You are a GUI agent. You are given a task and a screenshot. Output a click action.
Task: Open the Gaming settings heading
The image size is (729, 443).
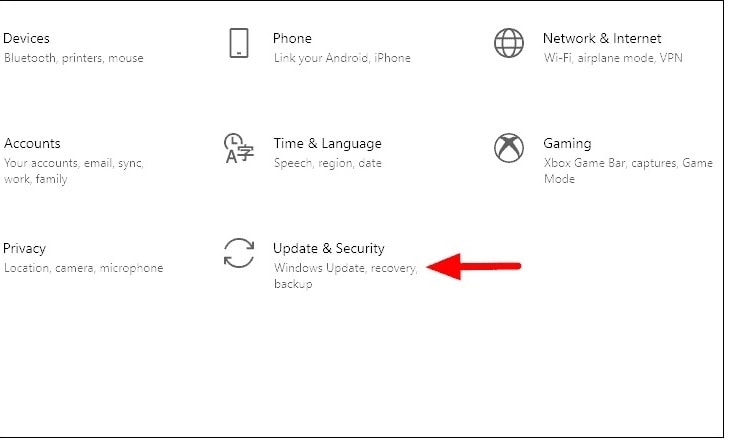(x=567, y=144)
